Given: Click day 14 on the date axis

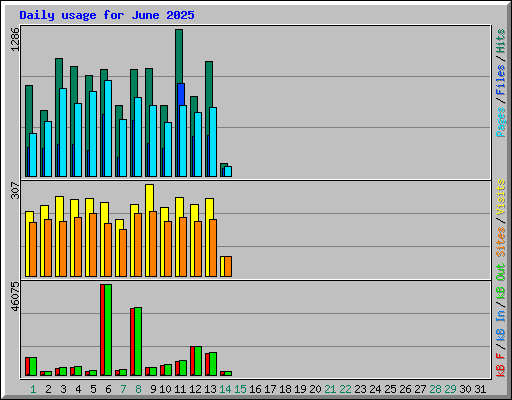Looking at the screenshot, I should [225, 389].
